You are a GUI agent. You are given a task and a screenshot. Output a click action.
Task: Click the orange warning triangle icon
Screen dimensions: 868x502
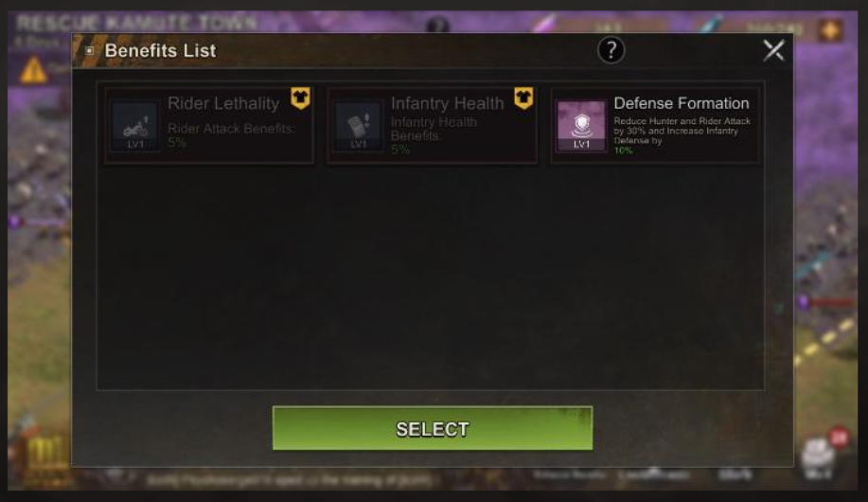pos(33,70)
